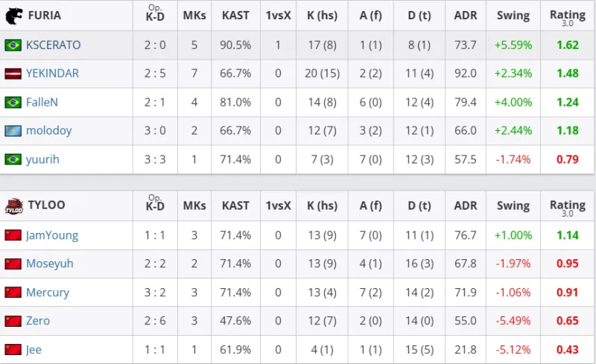This screenshot has height=364, width=596.
Task: Sort TYLOO table by Swing column
Action: 513,205
